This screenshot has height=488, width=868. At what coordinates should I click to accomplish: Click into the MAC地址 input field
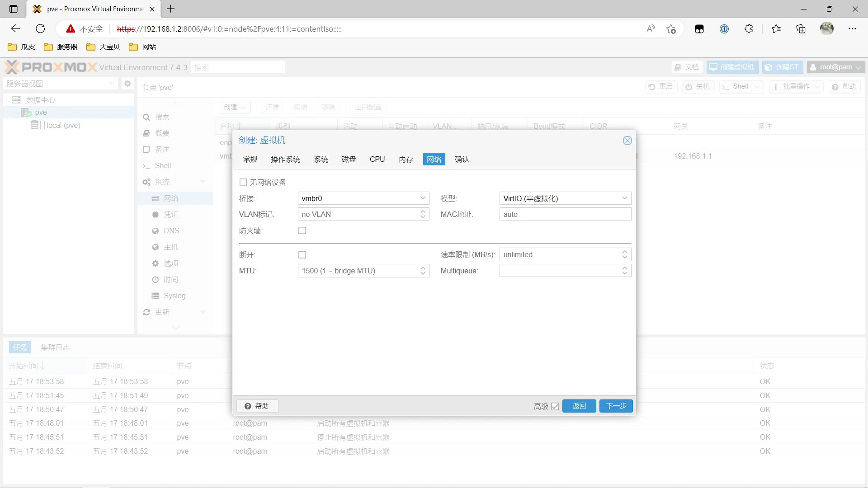[x=565, y=214]
